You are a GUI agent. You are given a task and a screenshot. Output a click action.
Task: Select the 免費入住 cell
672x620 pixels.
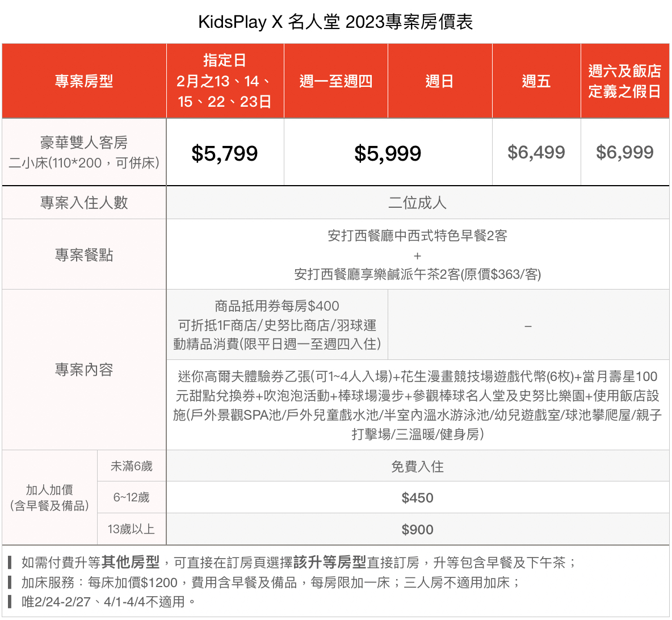(x=418, y=466)
